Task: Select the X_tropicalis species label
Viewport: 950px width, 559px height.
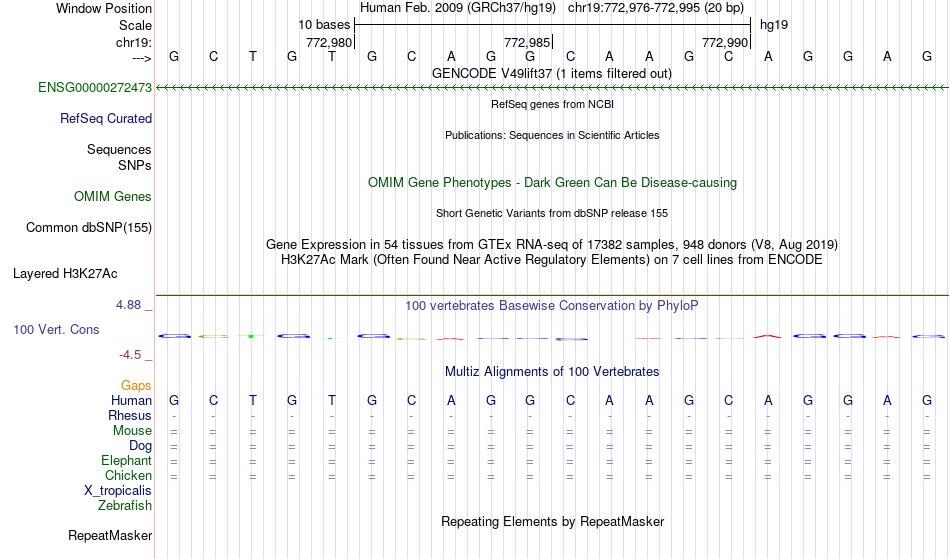Action: (x=118, y=491)
